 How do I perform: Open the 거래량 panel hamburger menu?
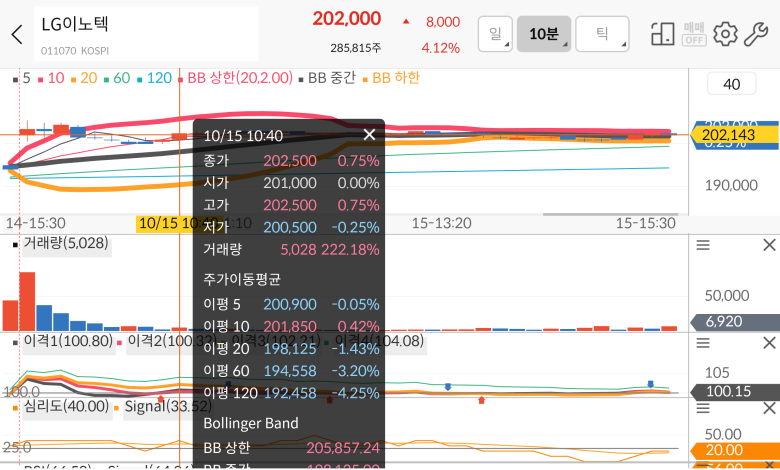[703, 245]
